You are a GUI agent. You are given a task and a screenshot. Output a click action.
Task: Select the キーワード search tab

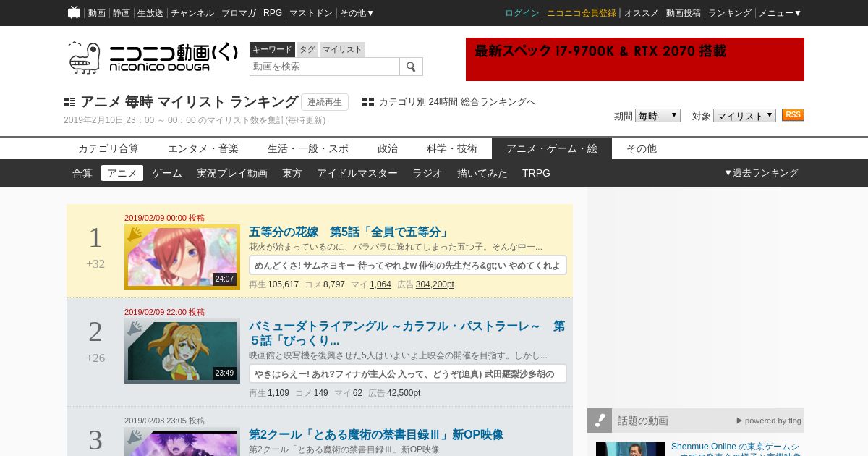(x=272, y=49)
